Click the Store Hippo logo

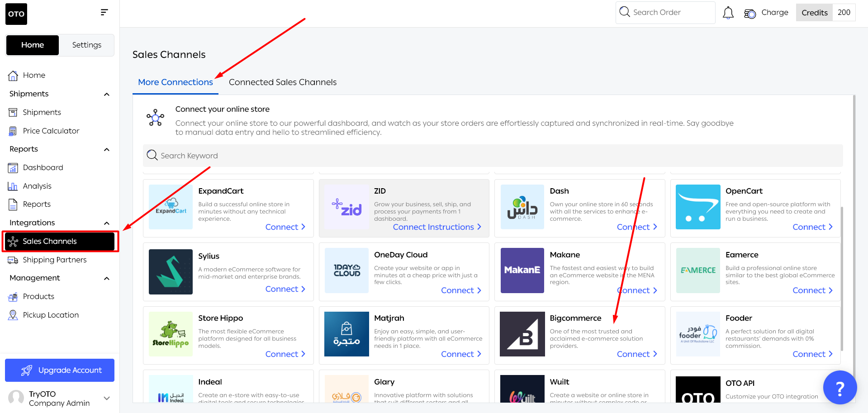click(x=171, y=334)
